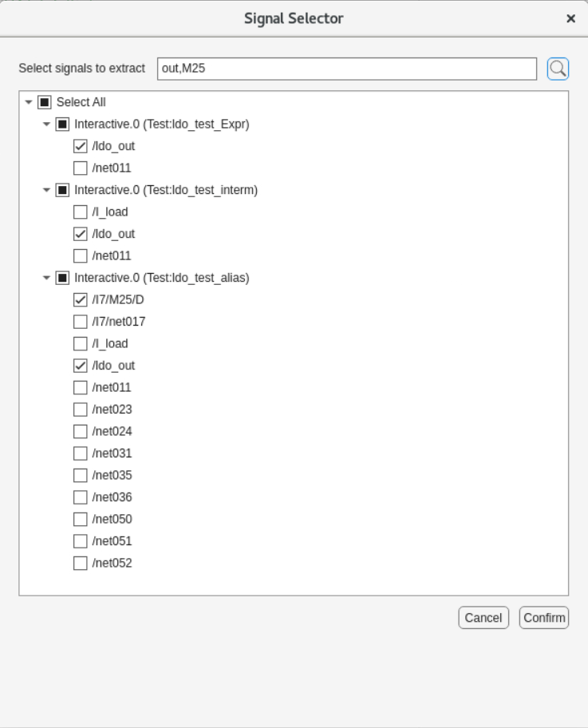This screenshot has width=588, height=728.
Task: Collapse the ldo_test_Expr group
Action: coord(46,125)
